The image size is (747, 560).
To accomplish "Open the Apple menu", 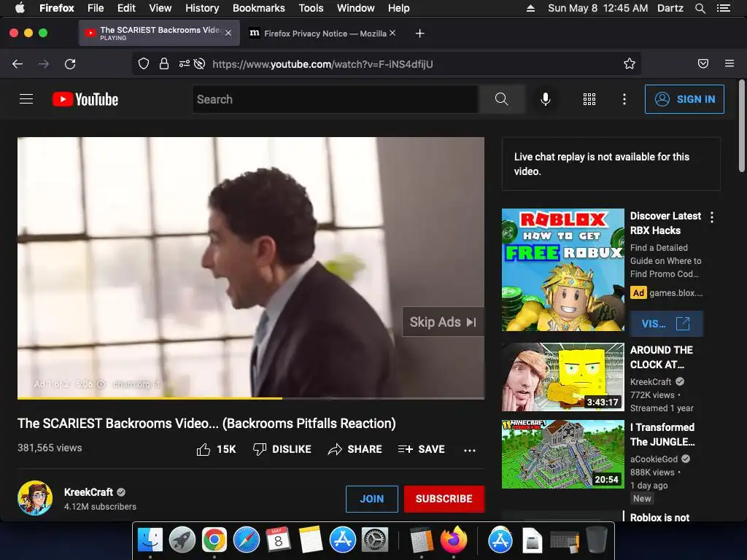I will (20, 8).
